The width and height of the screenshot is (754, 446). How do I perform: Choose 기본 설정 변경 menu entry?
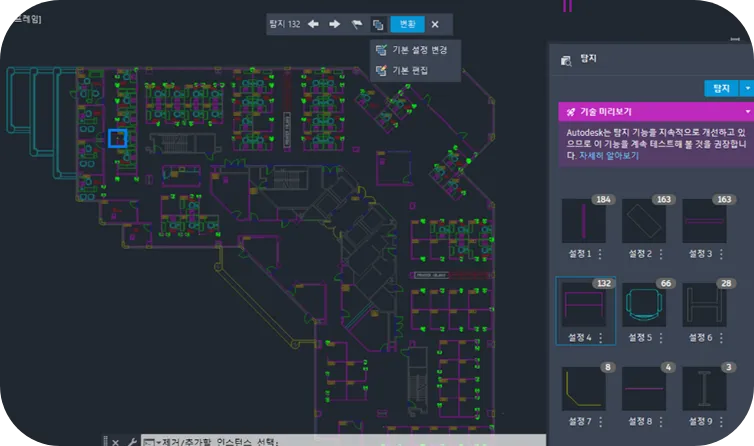coord(415,50)
